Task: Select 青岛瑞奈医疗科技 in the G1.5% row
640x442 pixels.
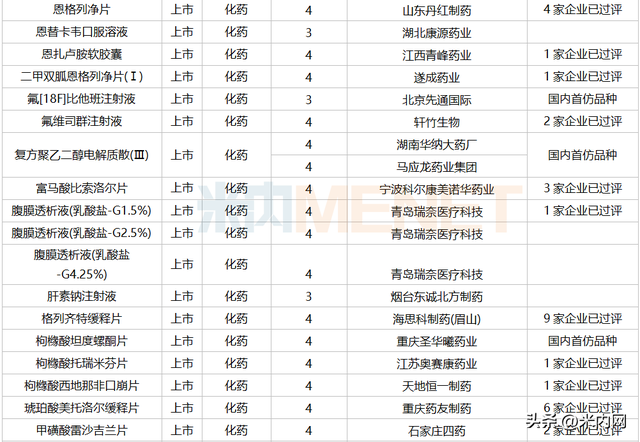Action: click(x=437, y=212)
